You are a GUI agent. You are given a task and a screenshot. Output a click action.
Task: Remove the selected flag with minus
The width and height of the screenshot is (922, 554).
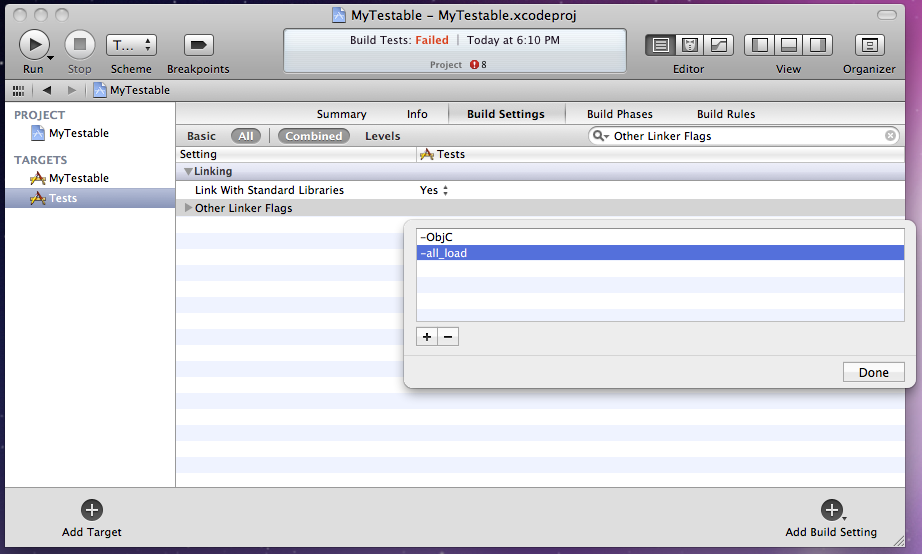tap(448, 336)
